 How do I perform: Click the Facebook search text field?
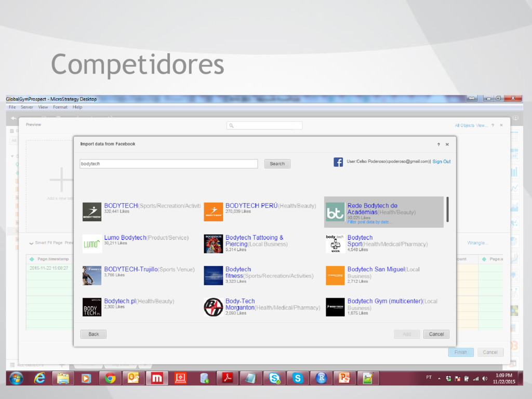pyautogui.click(x=169, y=164)
